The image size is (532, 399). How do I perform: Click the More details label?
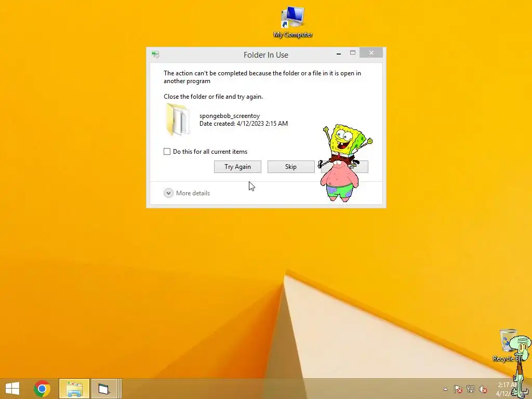(x=193, y=193)
